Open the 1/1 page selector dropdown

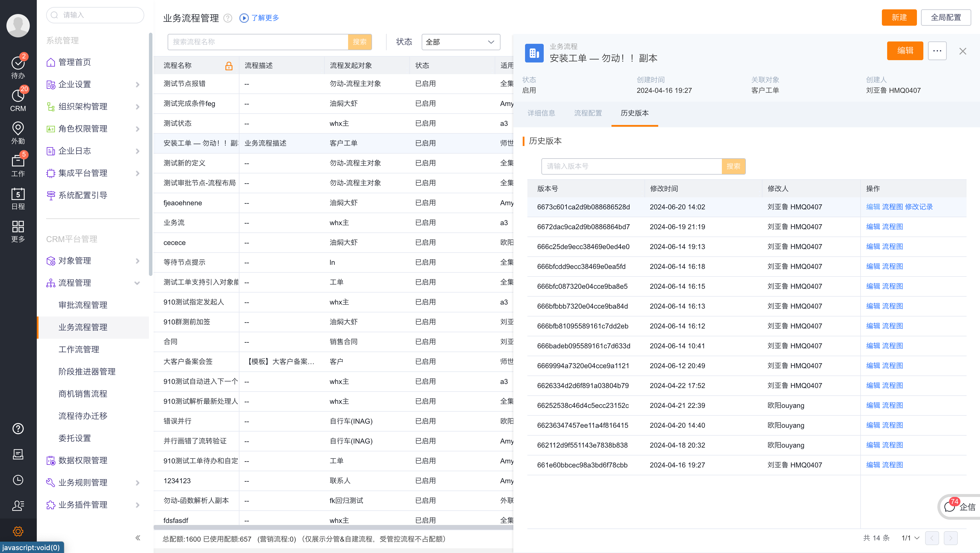(x=910, y=538)
